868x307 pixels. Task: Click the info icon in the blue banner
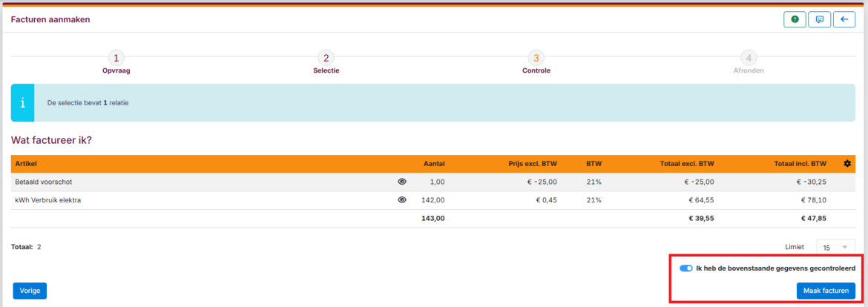tap(23, 103)
